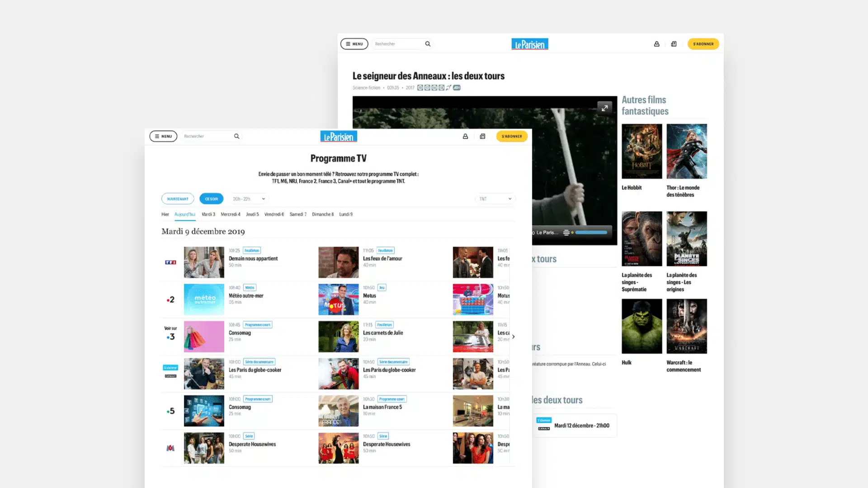This screenshot has width=868, height=488.
Task: Advance schedule with right chevron arrow
Action: tap(513, 336)
